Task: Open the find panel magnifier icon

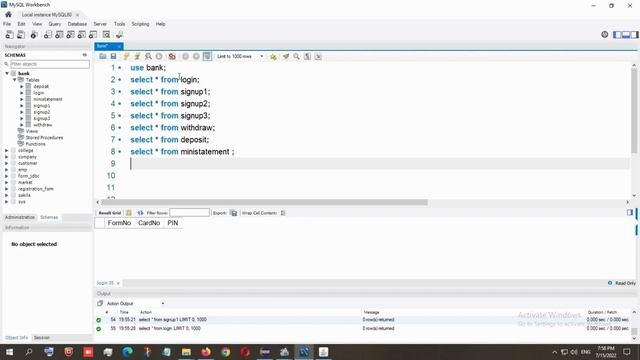Action: click(x=296, y=56)
